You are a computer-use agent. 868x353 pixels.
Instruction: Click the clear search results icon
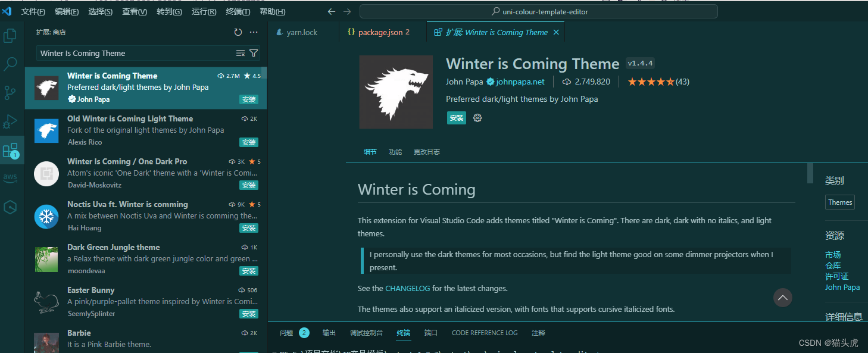click(x=241, y=53)
